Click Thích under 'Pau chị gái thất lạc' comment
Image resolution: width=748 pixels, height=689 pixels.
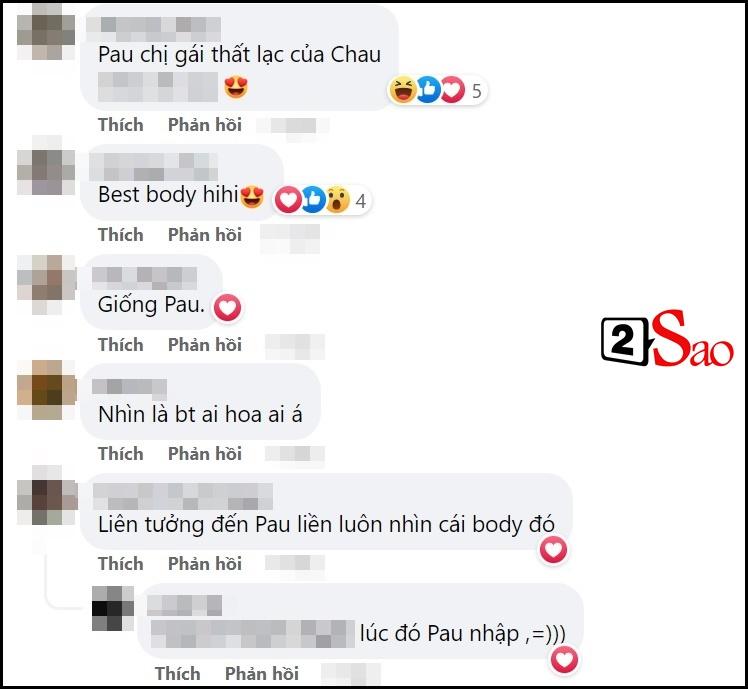(x=121, y=125)
